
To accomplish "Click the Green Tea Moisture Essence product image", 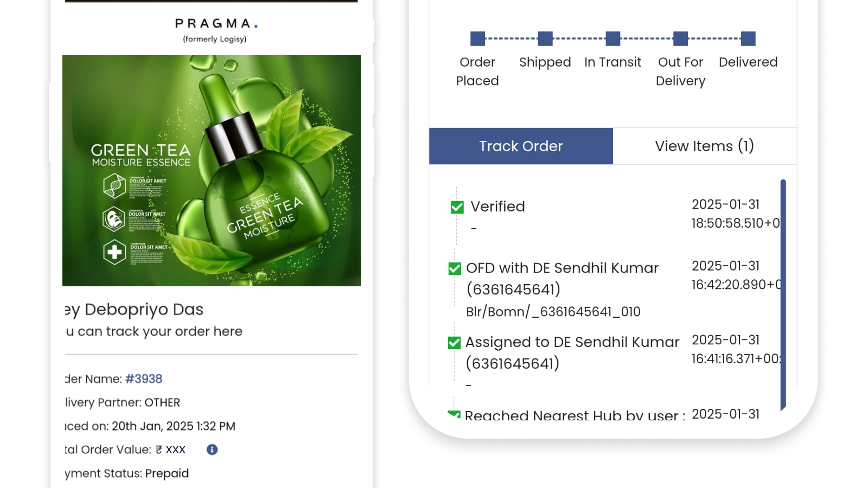I will point(212,170).
